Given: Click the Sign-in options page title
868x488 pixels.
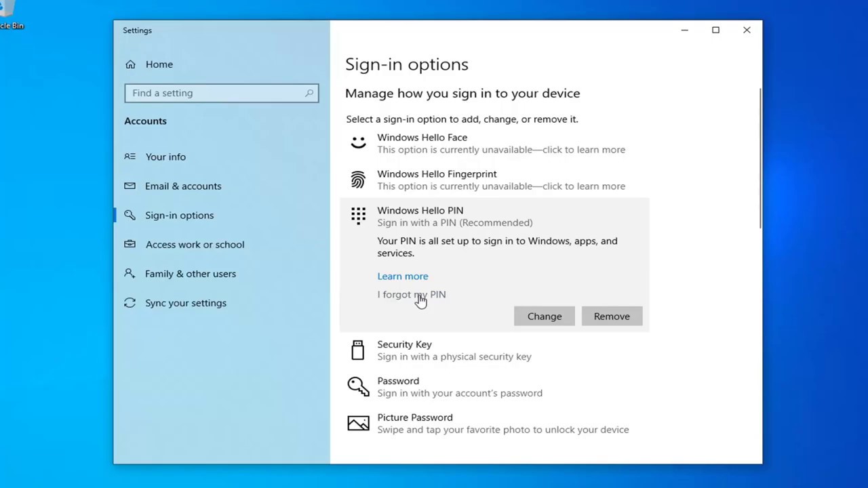Looking at the screenshot, I should pos(407,64).
